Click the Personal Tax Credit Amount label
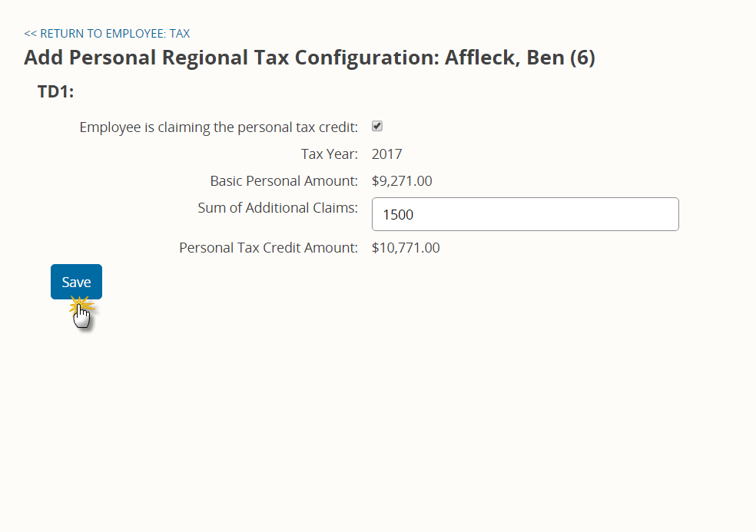756x532 pixels. (x=269, y=248)
